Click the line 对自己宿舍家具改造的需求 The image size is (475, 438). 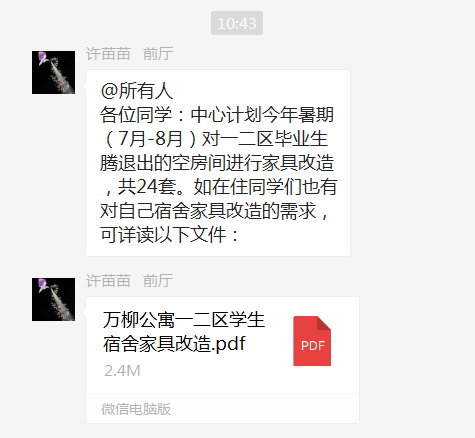pyautogui.click(x=215, y=211)
